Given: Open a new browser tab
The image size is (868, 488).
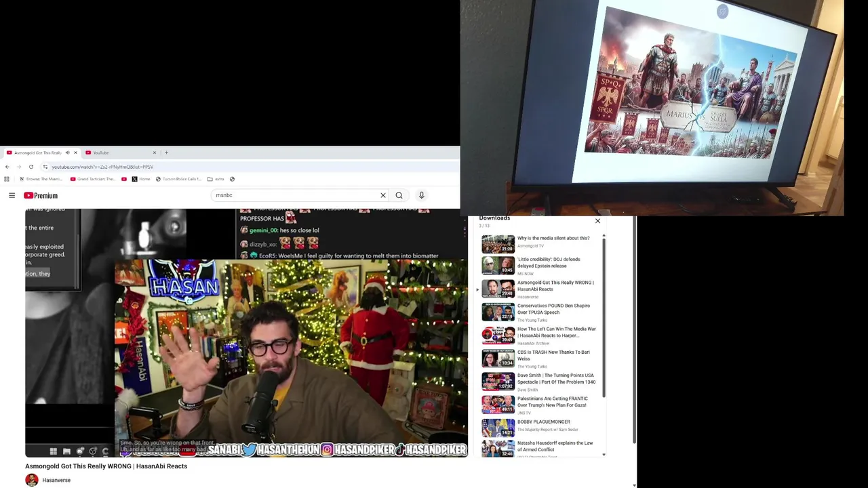Looking at the screenshot, I should point(166,152).
